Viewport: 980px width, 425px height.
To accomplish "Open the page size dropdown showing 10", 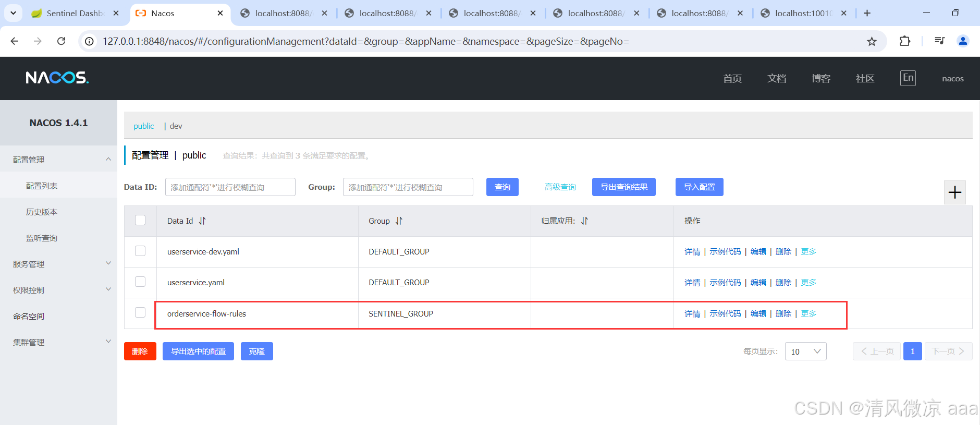I will (x=805, y=351).
